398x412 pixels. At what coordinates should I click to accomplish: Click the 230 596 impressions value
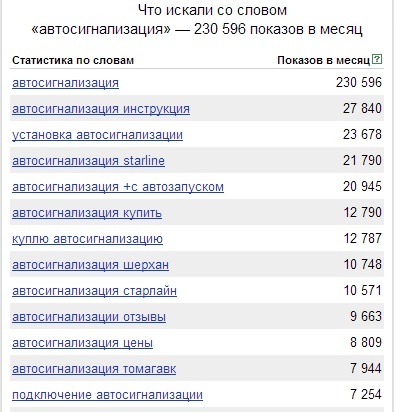[x=359, y=82]
